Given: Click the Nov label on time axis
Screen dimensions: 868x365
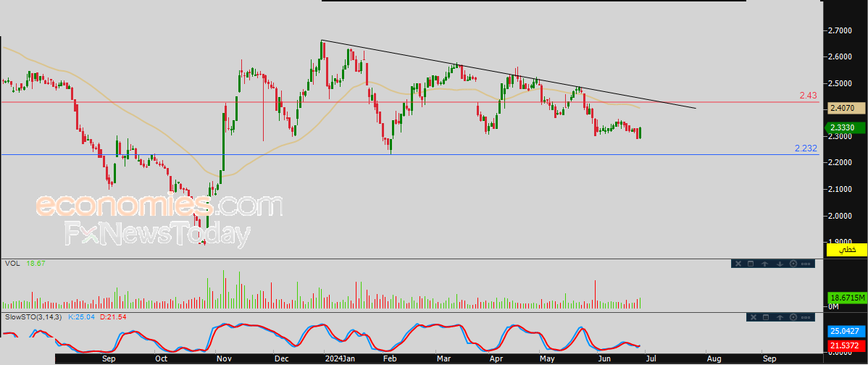Looking at the screenshot, I should coord(224,358).
